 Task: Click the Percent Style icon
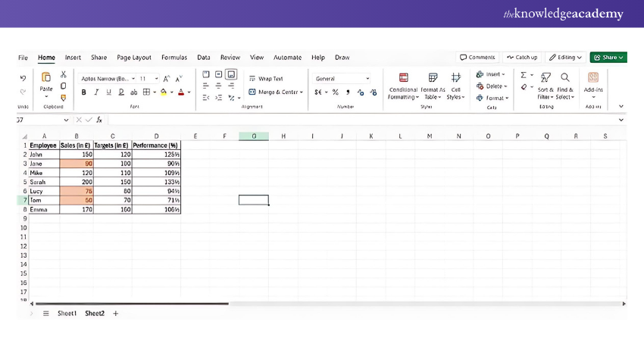click(x=336, y=92)
